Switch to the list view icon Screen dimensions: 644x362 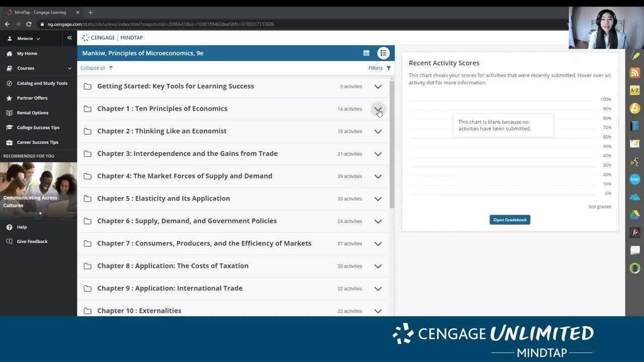click(383, 53)
